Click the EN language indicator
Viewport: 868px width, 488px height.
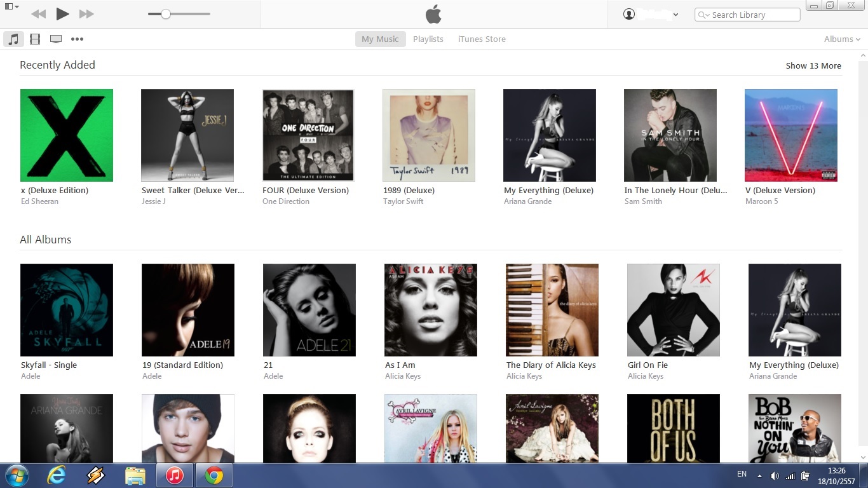coord(742,474)
